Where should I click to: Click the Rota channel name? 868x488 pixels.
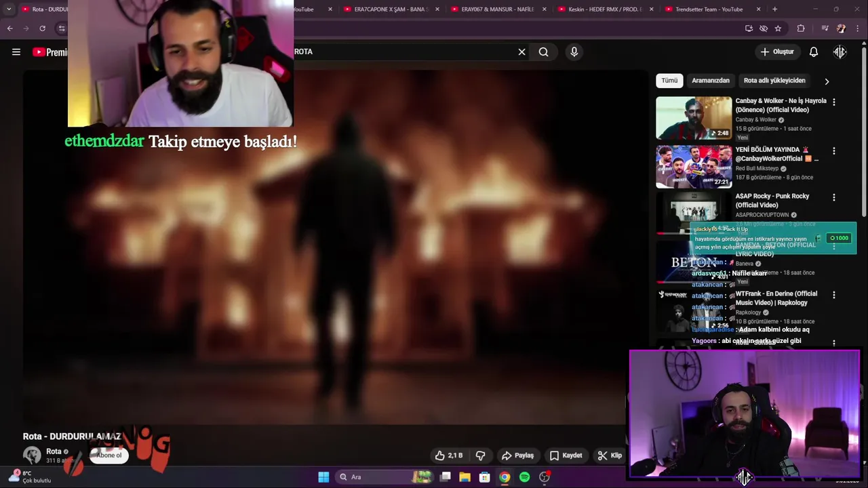pyautogui.click(x=54, y=451)
